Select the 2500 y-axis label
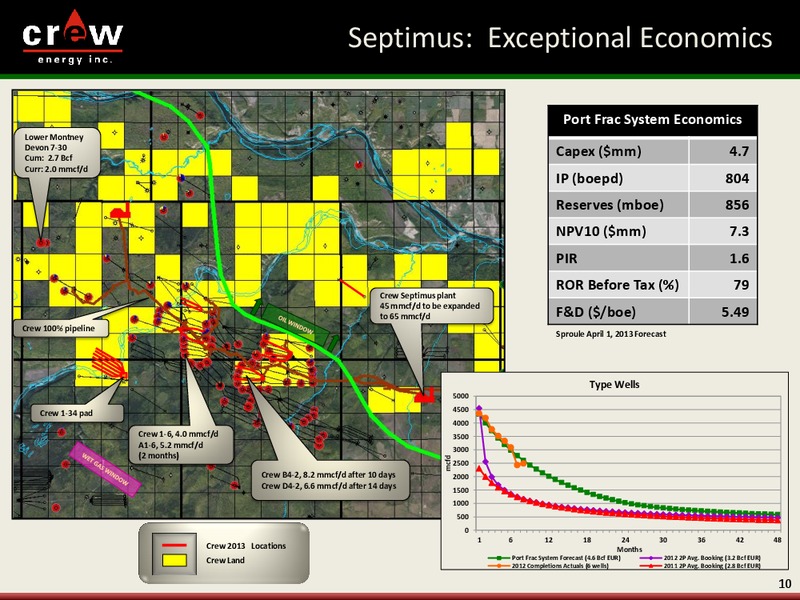800x600 pixels. point(461,463)
